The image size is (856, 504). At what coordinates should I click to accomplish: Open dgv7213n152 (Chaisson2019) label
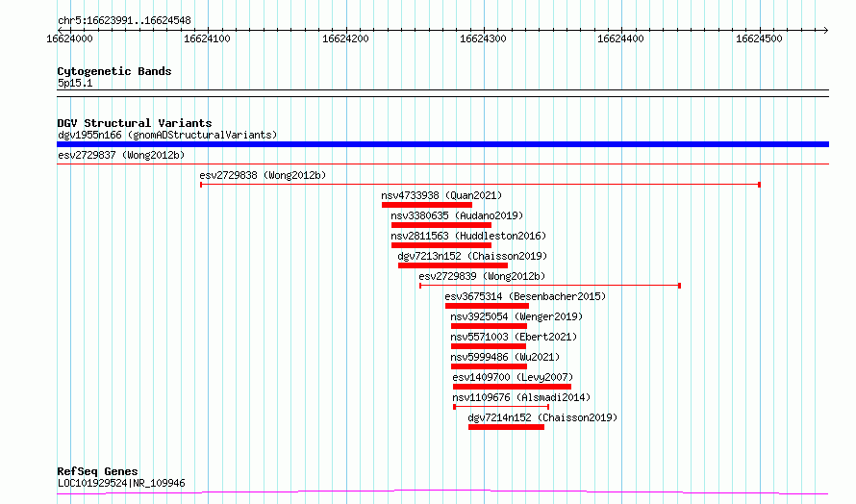[x=472, y=256]
